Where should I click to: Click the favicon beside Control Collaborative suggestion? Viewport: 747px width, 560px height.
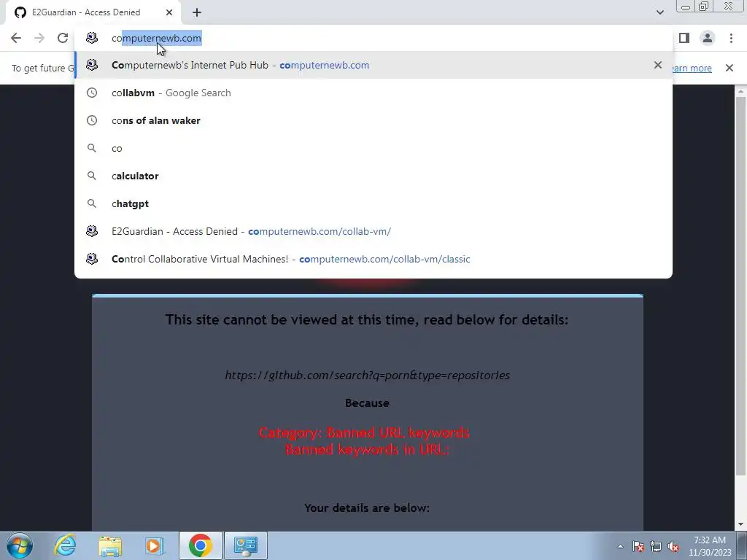(x=92, y=259)
